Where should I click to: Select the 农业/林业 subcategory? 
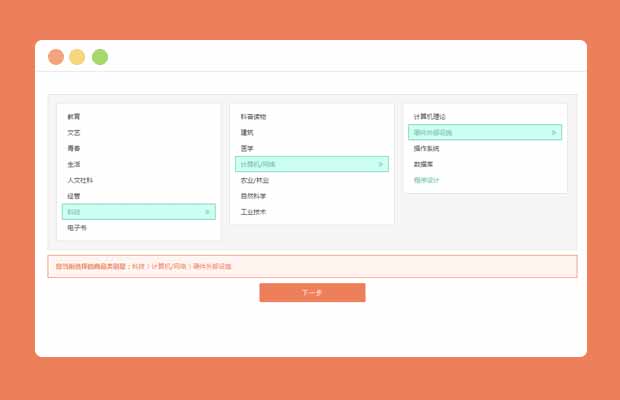[x=255, y=180]
